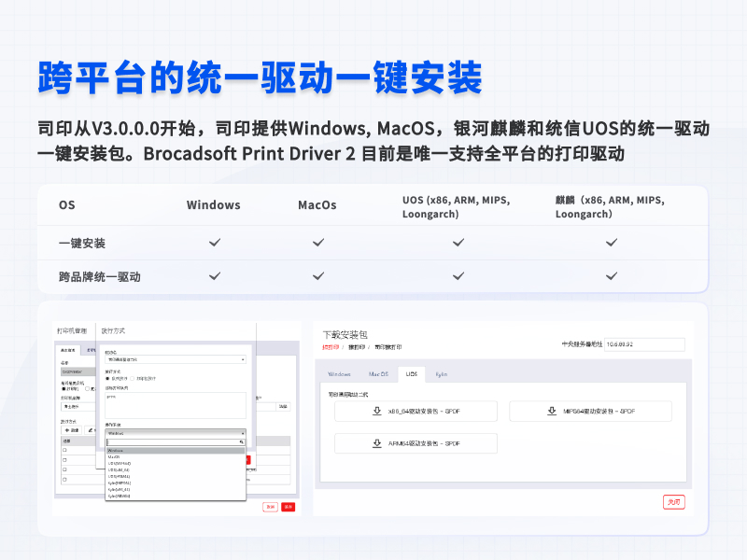Viewport: 747px width, 560px height.
Task: Click the MacOs checkmark in 一键安装 row
Action: [x=318, y=243]
